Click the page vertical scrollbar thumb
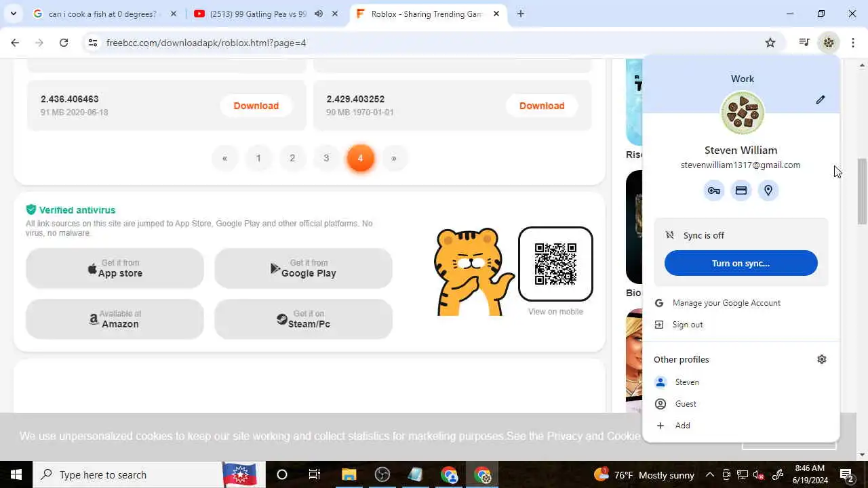The height and width of the screenshot is (488, 868). [863, 192]
